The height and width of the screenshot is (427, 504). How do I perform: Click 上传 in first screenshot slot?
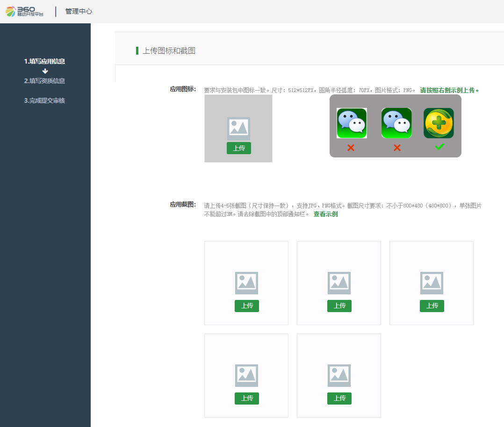tap(247, 306)
